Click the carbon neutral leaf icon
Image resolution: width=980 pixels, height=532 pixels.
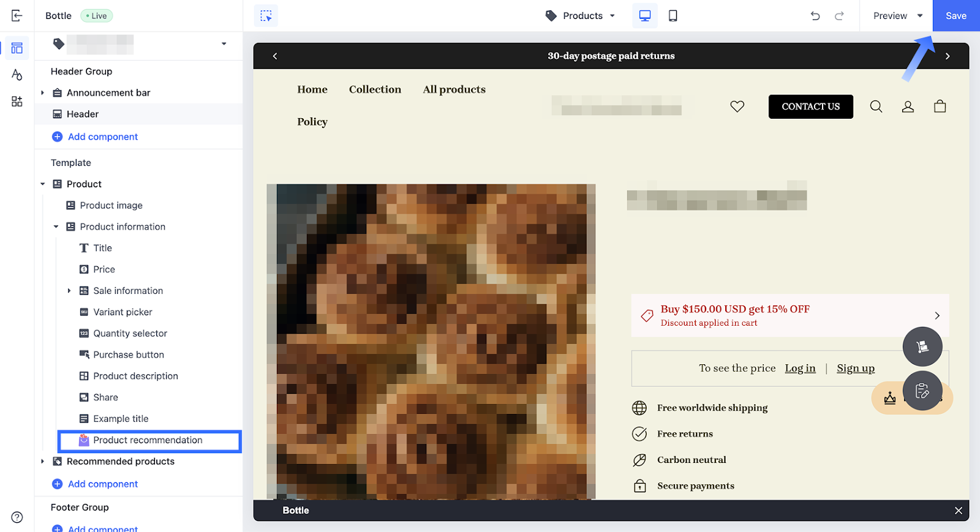(x=639, y=460)
